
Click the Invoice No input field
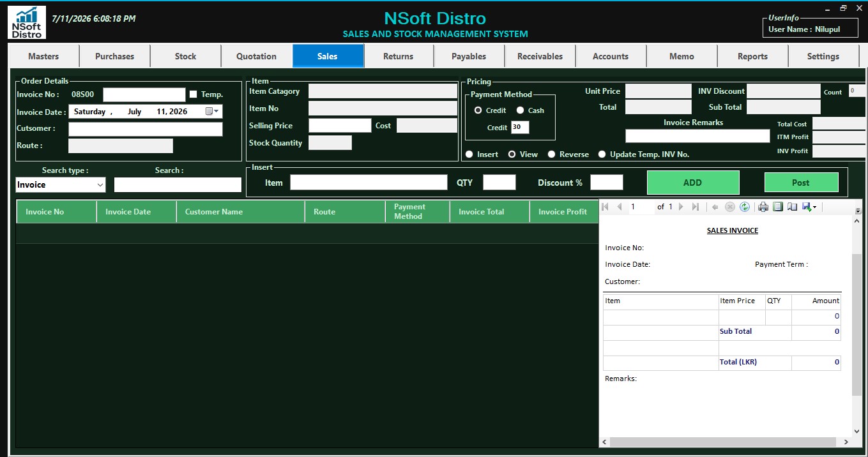(x=144, y=94)
